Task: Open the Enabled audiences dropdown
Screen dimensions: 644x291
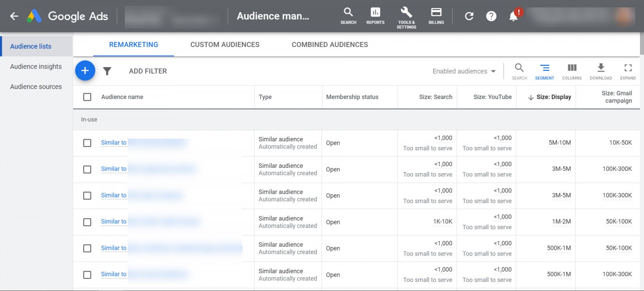Action: 464,71
